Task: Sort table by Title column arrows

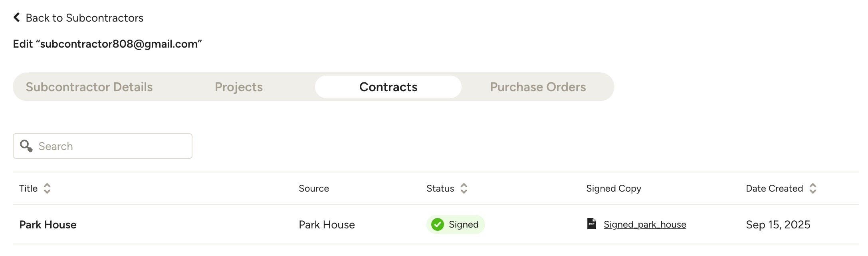Action: (47, 188)
